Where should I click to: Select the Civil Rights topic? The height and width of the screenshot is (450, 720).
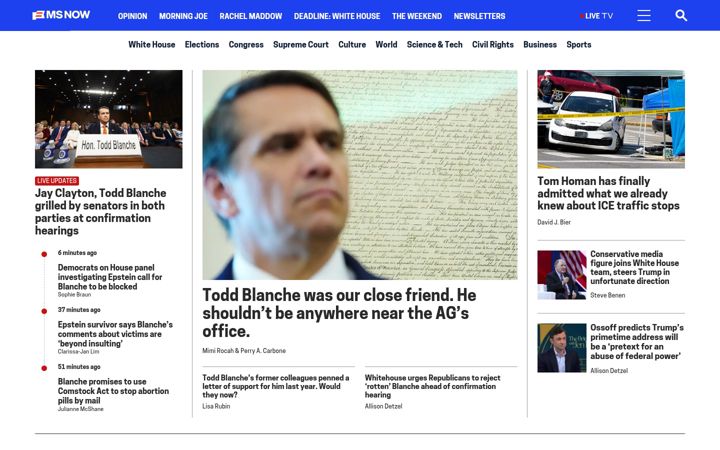pos(493,45)
